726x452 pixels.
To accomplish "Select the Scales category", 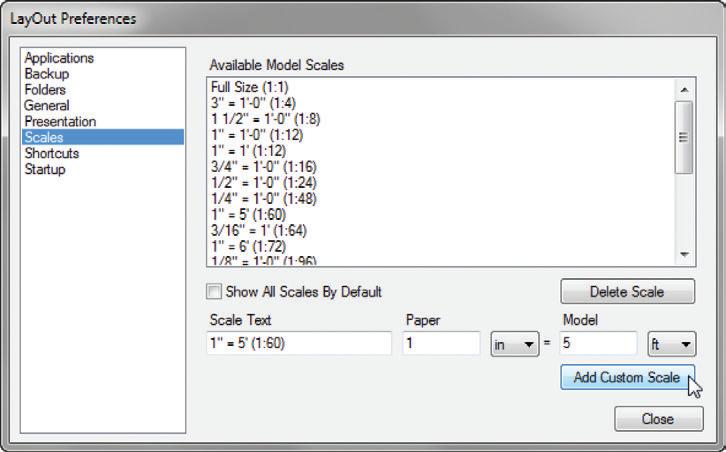I will coord(103,137).
